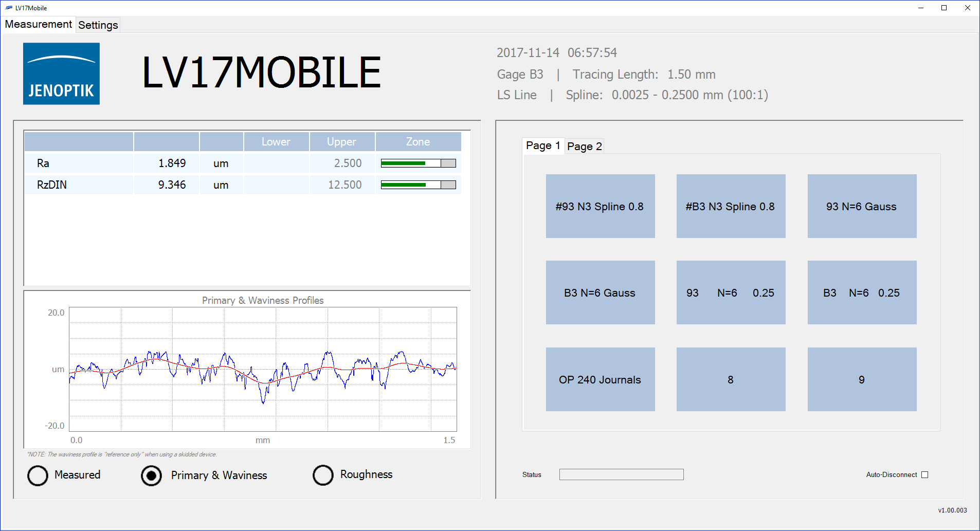Click the Ra upper limit 2.500
Screen dimensions: 980x531
tap(348, 163)
